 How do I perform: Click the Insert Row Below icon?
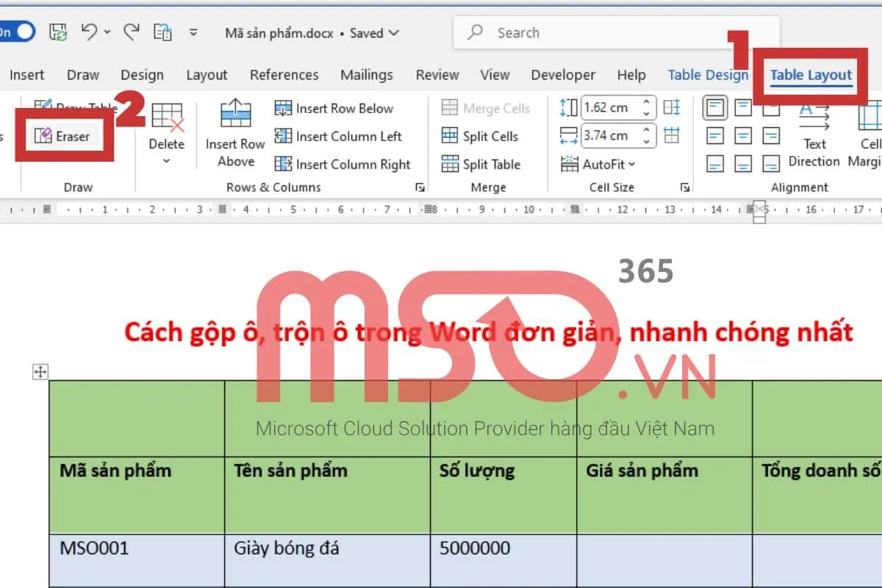(284, 108)
